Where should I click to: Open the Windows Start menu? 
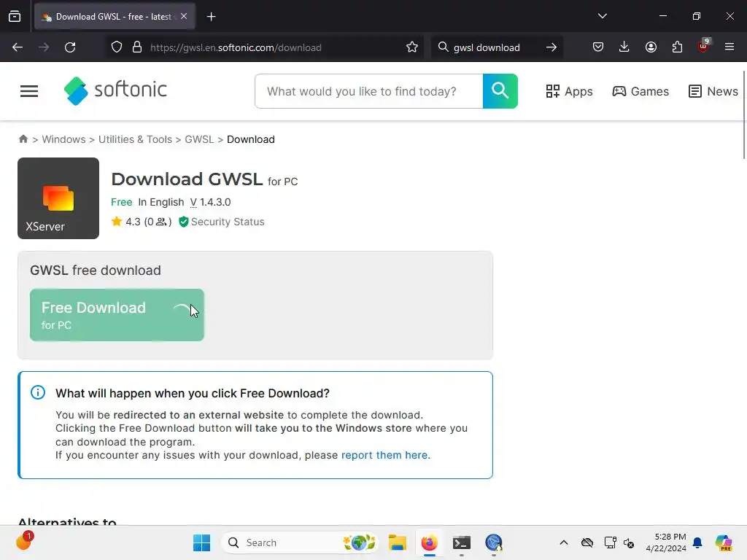click(201, 542)
